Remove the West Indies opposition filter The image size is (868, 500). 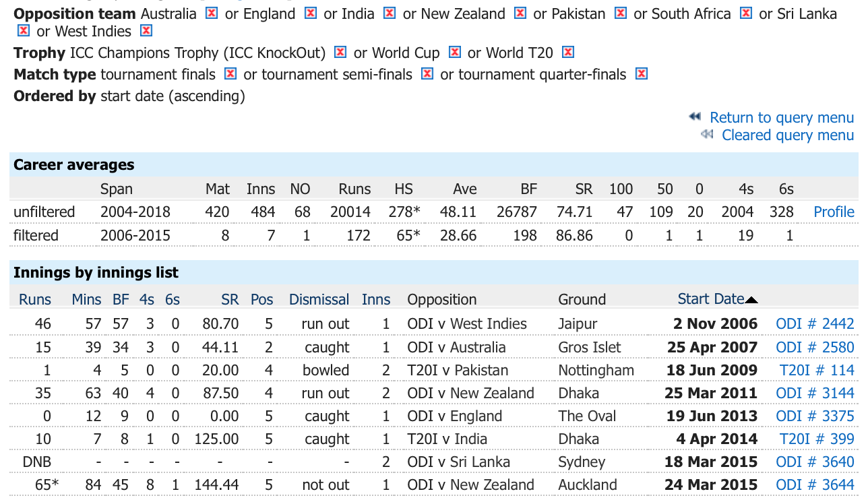(x=146, y=31)
